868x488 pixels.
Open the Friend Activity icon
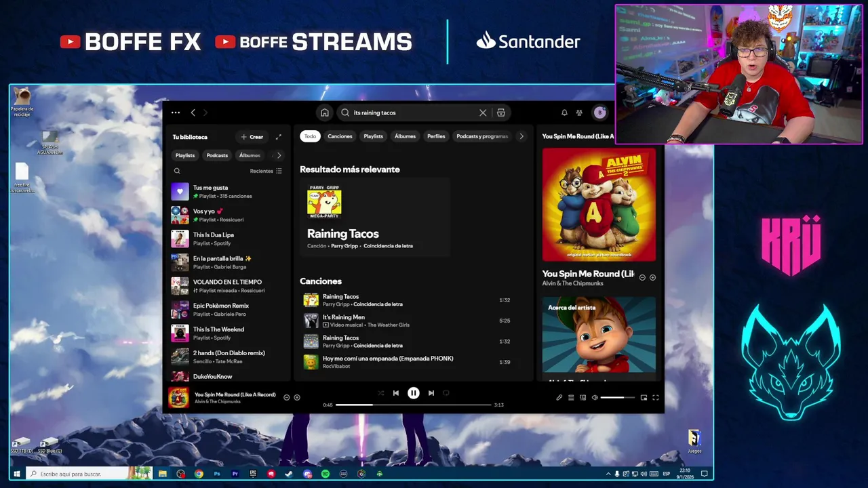pyautogui.click(x=579, y=113)
